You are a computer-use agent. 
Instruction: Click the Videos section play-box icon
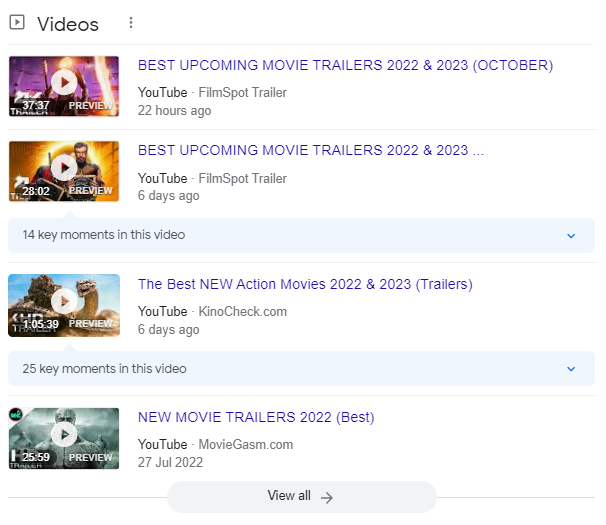click(x=17, y=22)
